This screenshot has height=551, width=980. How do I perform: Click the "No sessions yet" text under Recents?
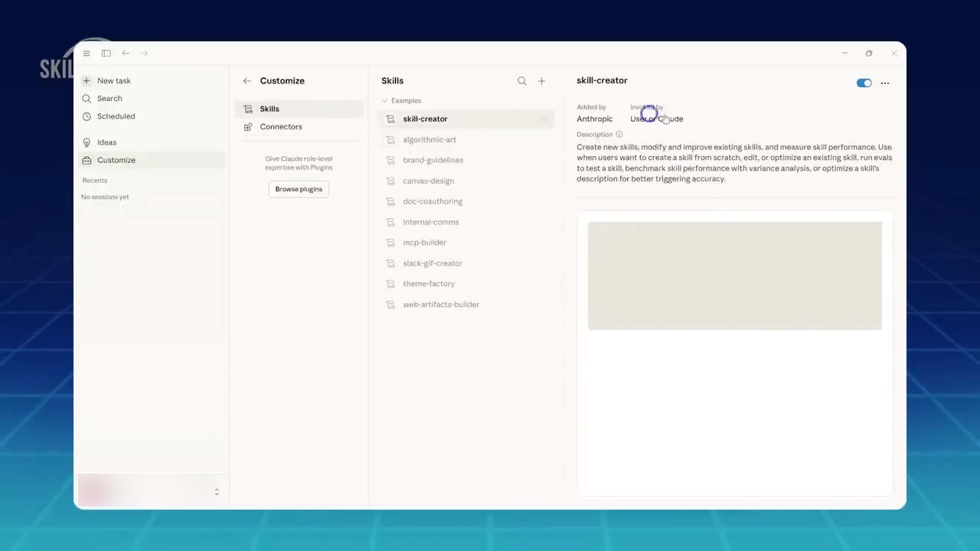coord(105,197)
